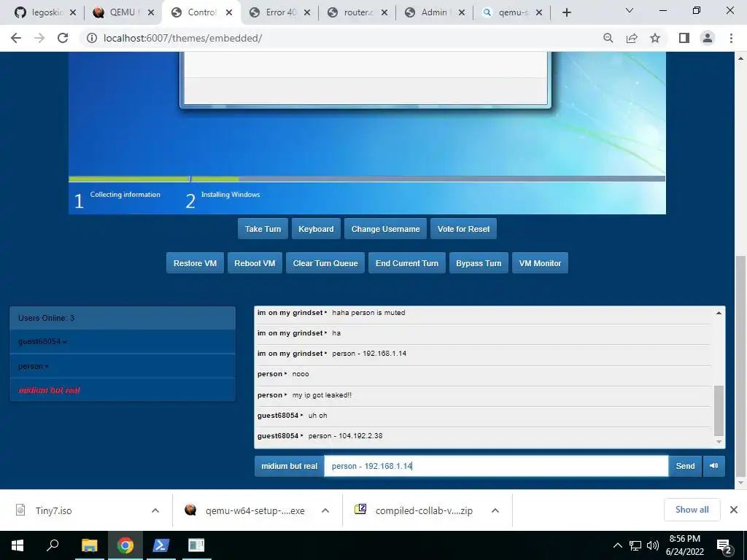This screenshot has height=560, width=747.
Task: Open File Explorer from the taskbar
Action: coord(89,545)
